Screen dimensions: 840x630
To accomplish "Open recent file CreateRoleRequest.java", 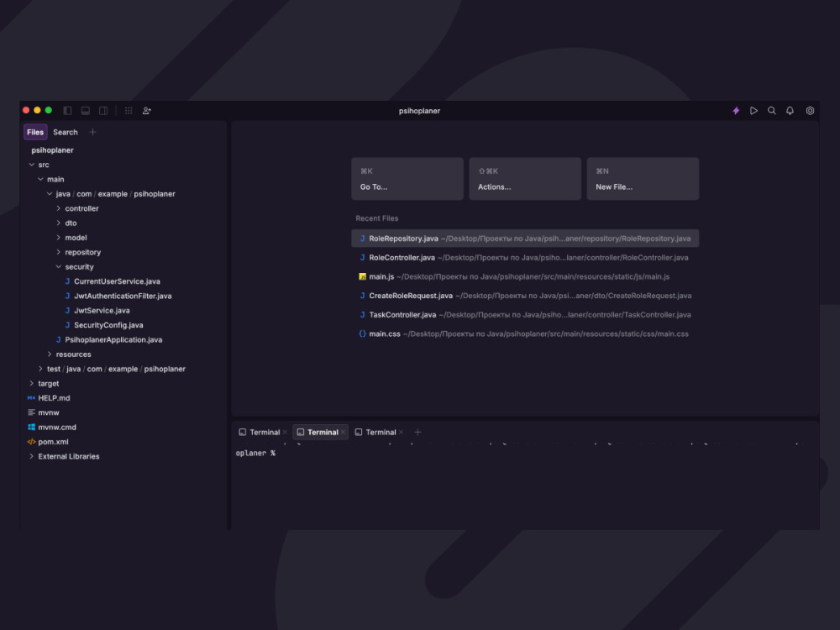I will 525,296.
